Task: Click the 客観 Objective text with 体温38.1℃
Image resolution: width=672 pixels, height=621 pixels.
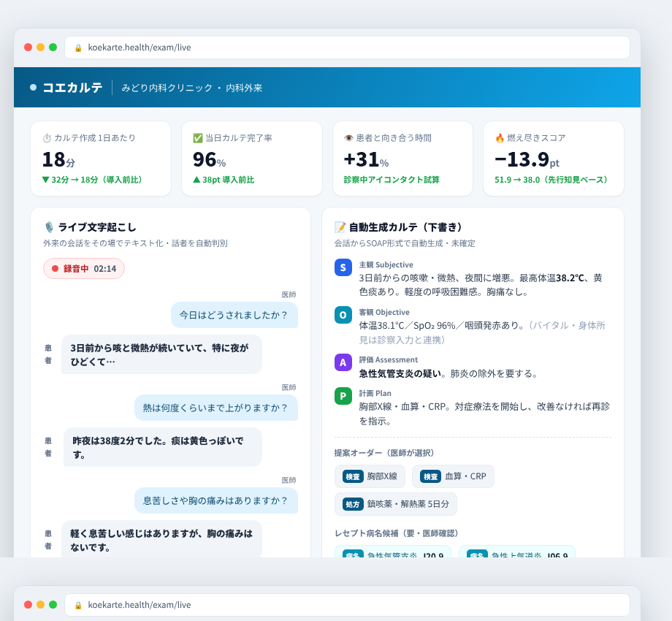Action: (483, 332)
